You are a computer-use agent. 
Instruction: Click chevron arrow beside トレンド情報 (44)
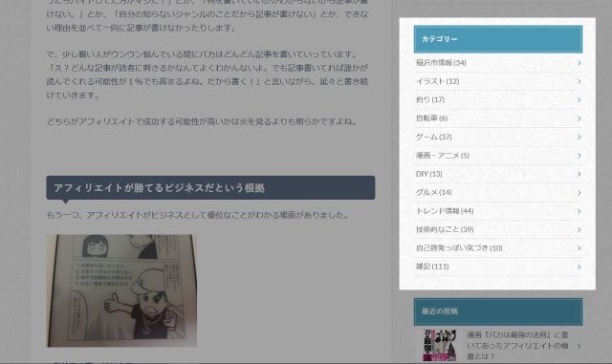[579, 211]
